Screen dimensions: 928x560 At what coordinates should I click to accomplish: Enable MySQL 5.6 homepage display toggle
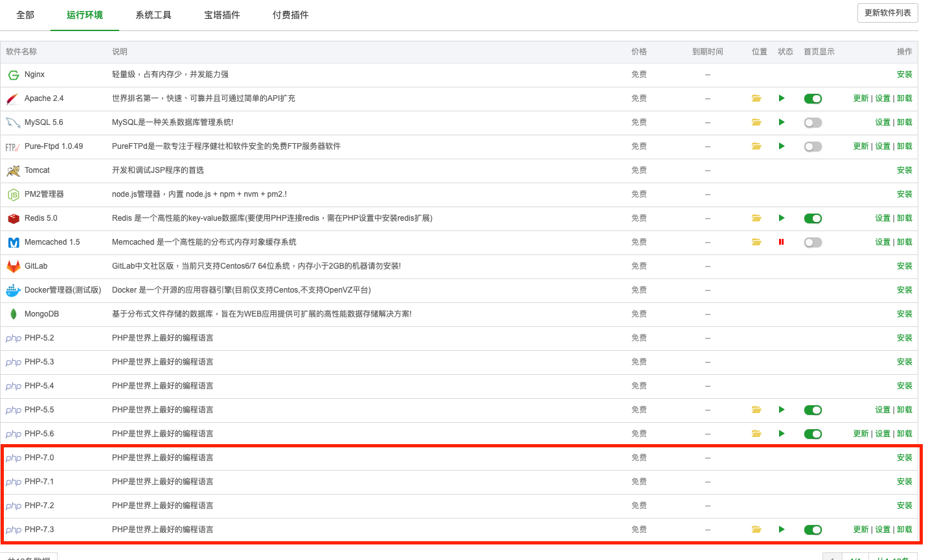[813, 123]
